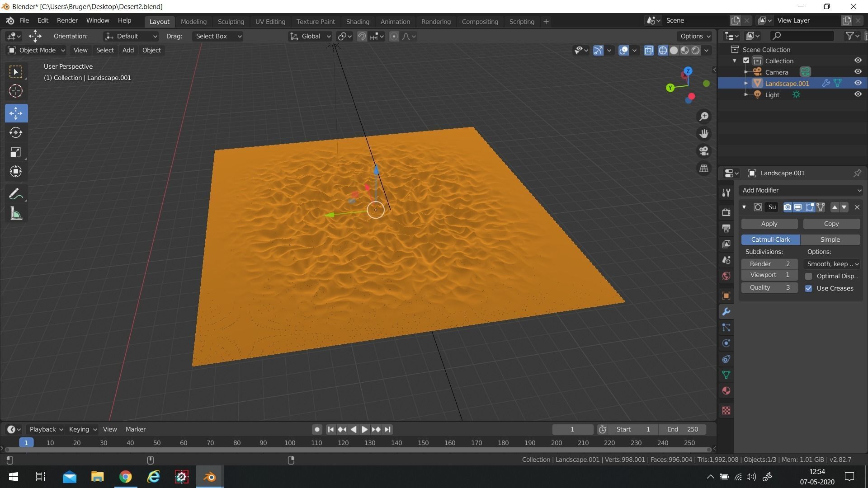This screenshot has height=488, width=868.
Task: Open the Output properties tab
Action: point(726,228)
